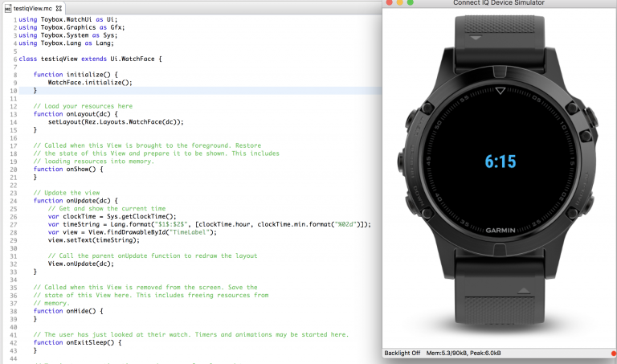Click the Connect IQ Device Simulator title bar

(x=499, y=2)
